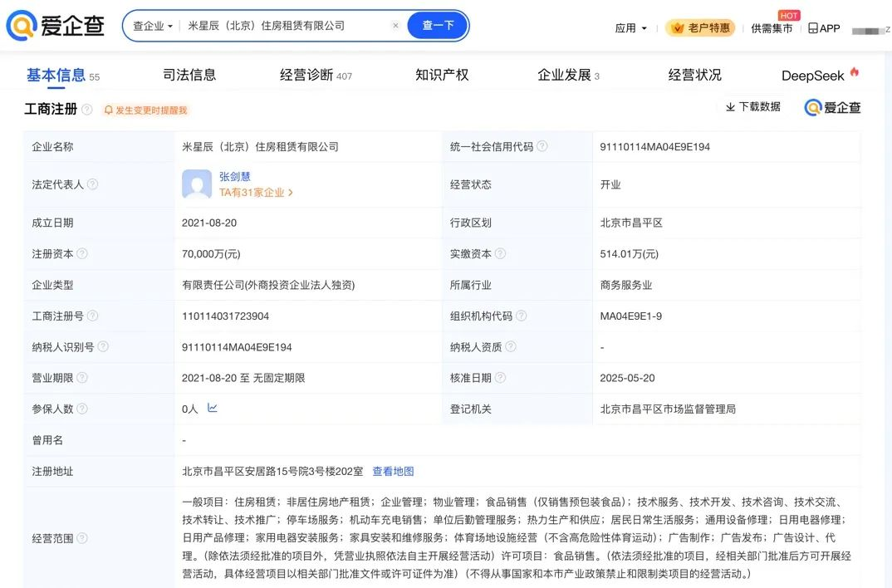Click the 下载数据 download icon
892x588 pixels.
point(730,107)
